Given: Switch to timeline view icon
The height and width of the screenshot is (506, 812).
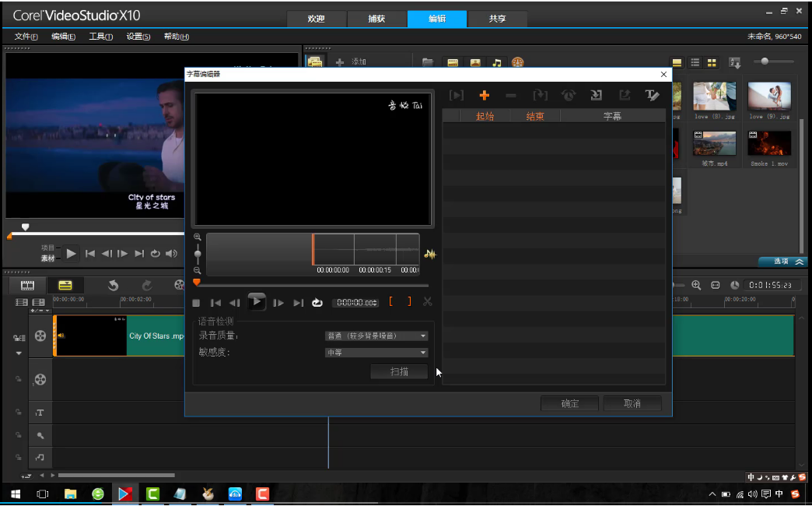Looking at the screenshot, I should 65,285.
